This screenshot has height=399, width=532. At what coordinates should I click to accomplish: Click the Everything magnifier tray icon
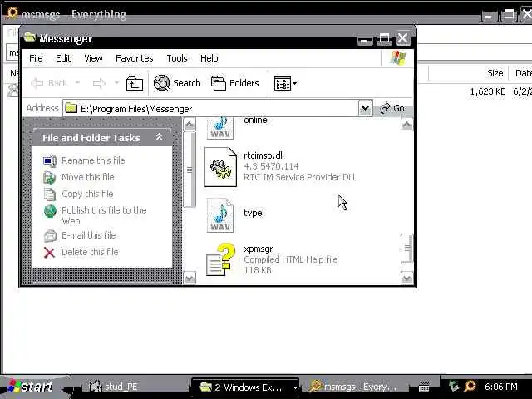pos(470,386)
